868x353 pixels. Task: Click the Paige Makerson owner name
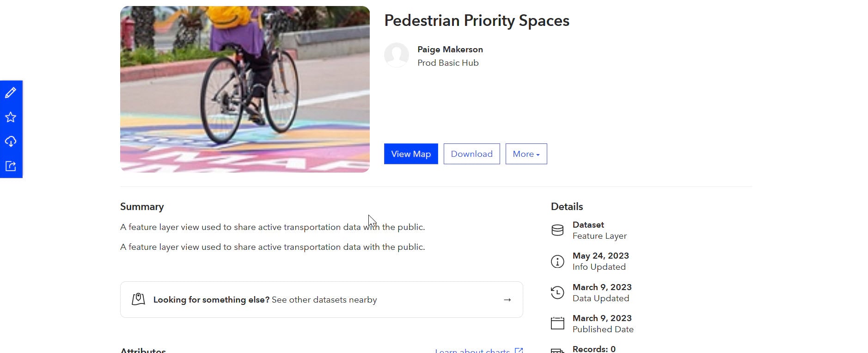click(x=450, y=50)
